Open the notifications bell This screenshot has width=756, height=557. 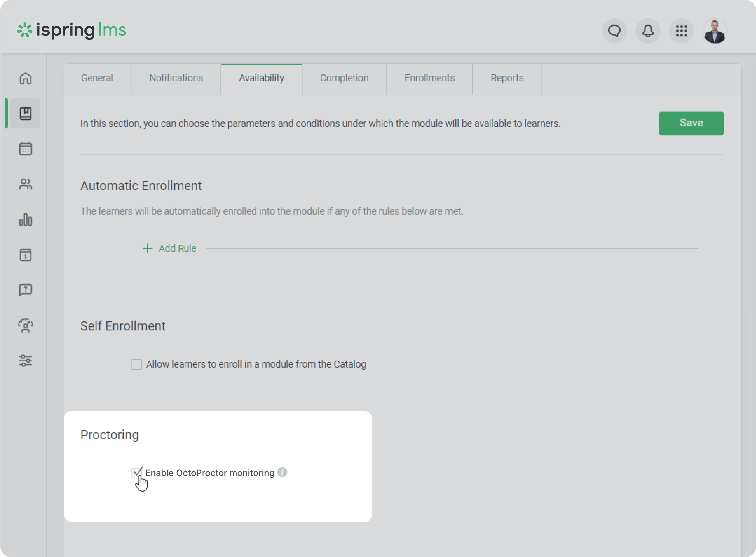[648, 31]
